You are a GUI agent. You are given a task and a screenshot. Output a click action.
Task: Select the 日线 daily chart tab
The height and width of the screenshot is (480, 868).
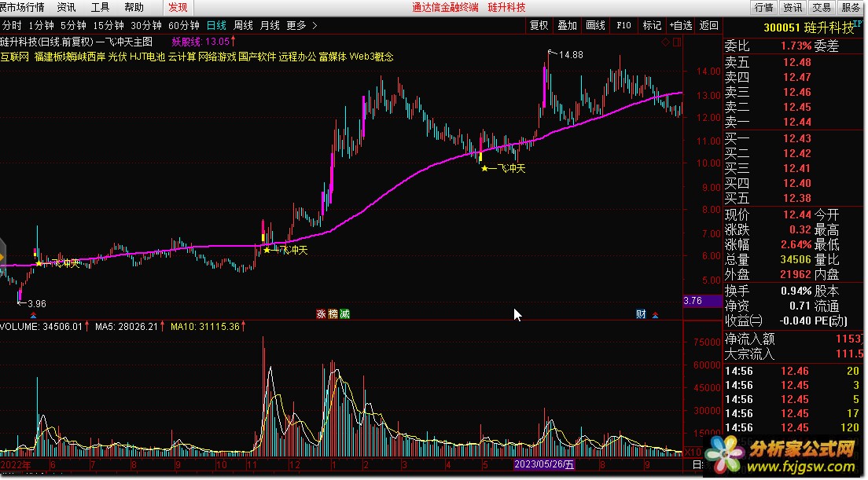216,25
